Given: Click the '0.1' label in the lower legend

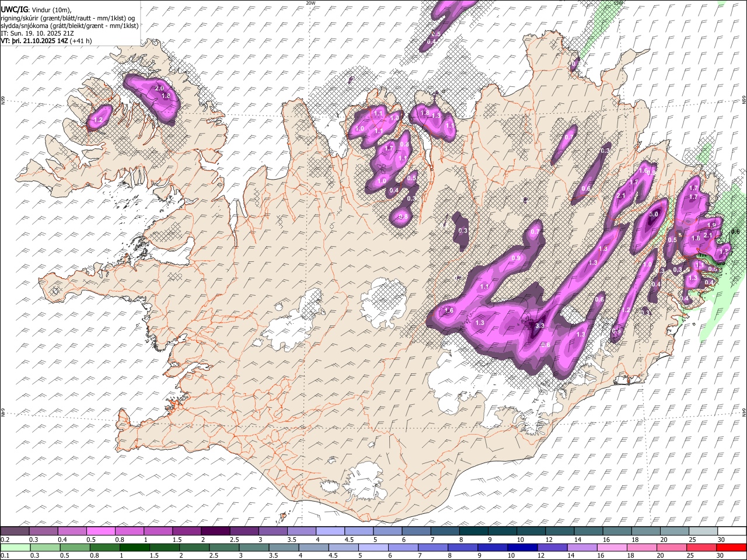Looking at the screenshot, I should click(x=5, y=555).
